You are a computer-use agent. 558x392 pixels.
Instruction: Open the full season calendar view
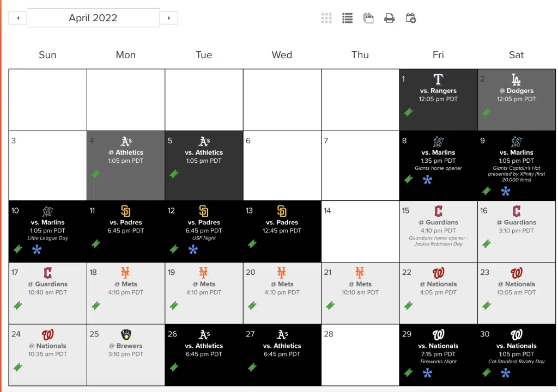[368, 18]
